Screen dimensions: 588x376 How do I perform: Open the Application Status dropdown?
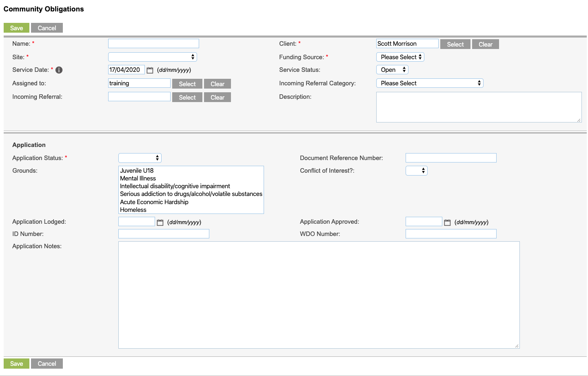coord(140,158)
